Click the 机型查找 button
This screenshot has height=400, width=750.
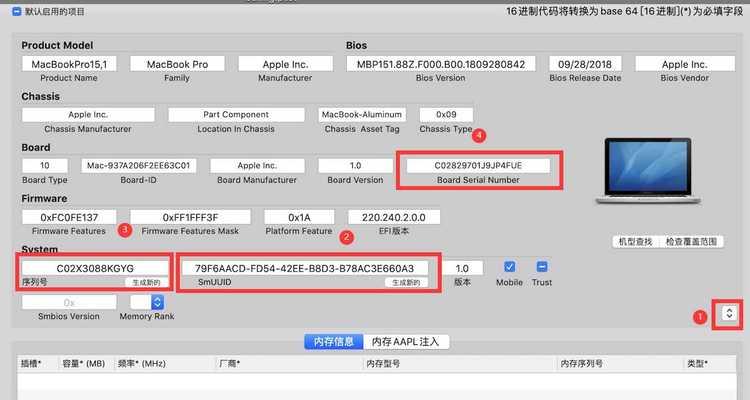(x=635, y=242)
